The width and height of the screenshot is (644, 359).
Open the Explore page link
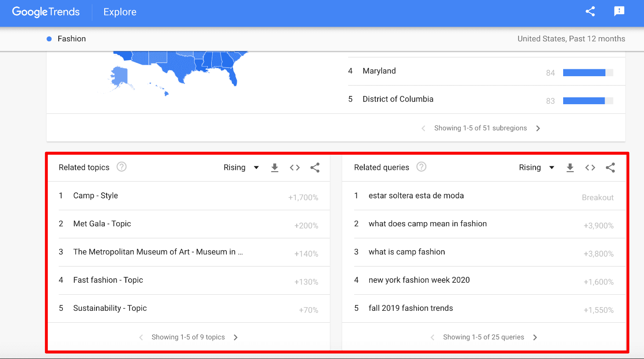(x=120, y=12)
